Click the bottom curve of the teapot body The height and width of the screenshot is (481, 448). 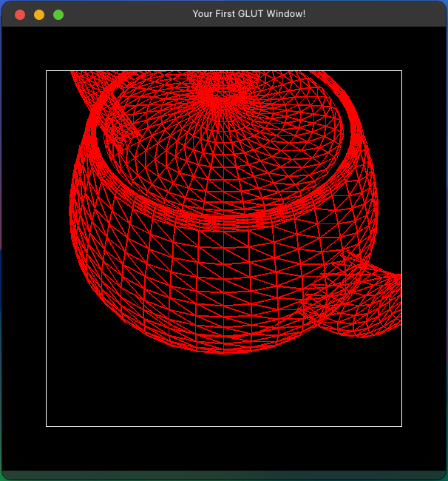click(x=222, y=349)
